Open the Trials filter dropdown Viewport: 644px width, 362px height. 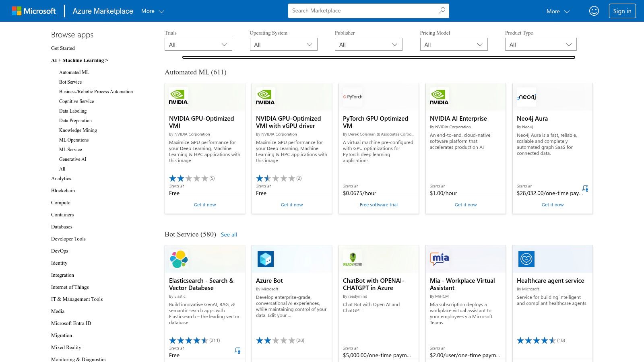tap(198, 44)
